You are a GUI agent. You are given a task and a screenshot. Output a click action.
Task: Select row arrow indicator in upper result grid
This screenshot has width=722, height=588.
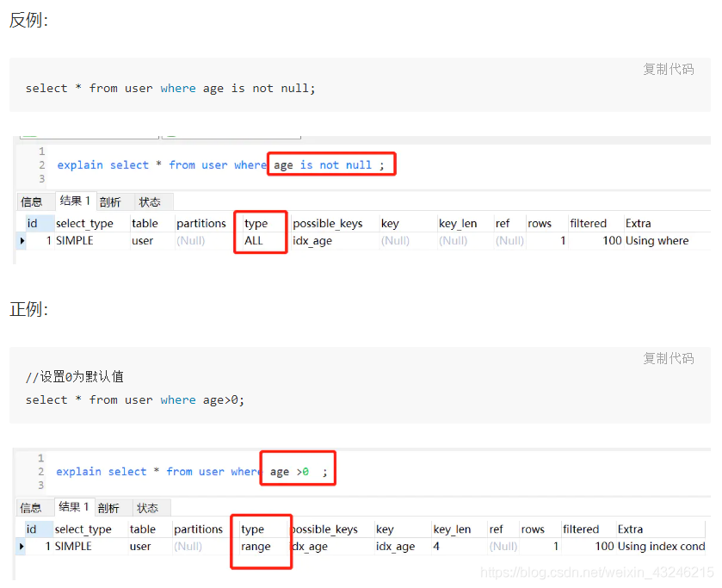tap(22, 240)
